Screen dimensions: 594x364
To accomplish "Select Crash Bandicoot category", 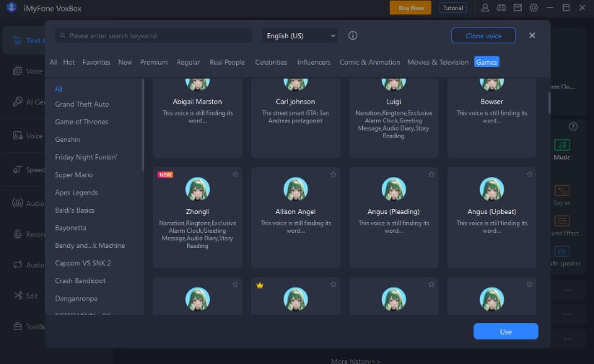I will 80,281.
